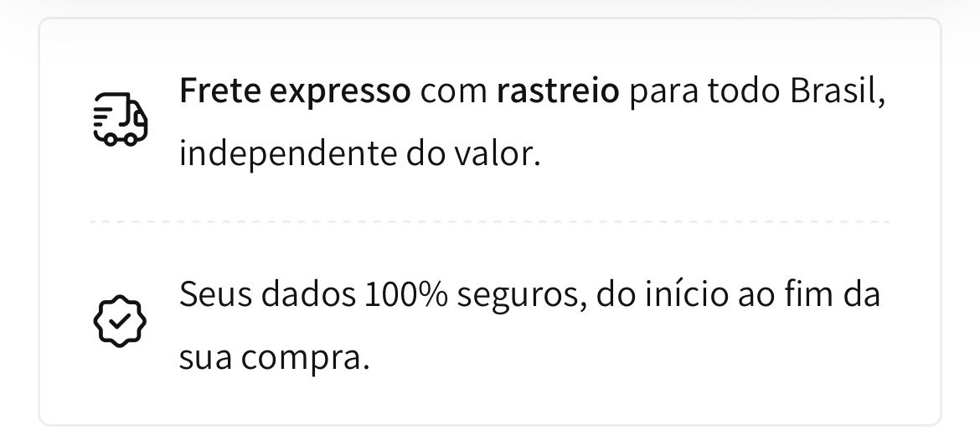Screen dimensions: 980x446
Task: Click the 'independente do valor.' line
Action: (359, 154)
